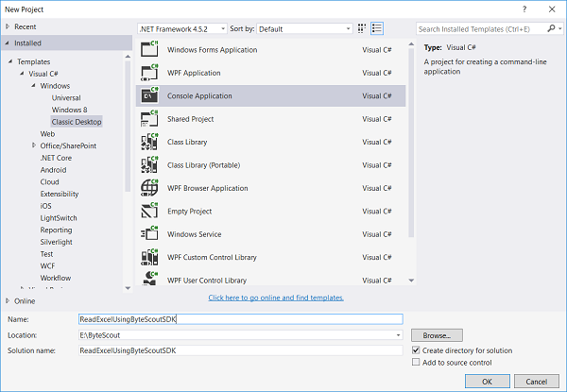Viewport: 567px width, 392px height.
Task: Collapse the Templates tree node
Action: click(x=10, y=61)
